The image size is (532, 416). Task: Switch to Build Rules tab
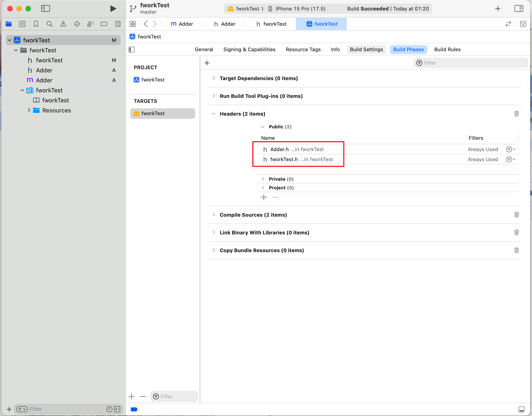(x=447, y=50)
